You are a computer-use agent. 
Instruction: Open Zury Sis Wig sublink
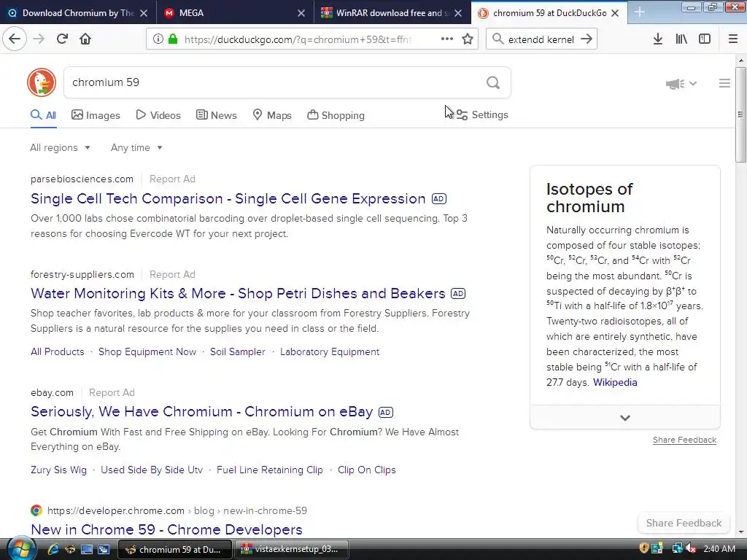pos(58,470)
